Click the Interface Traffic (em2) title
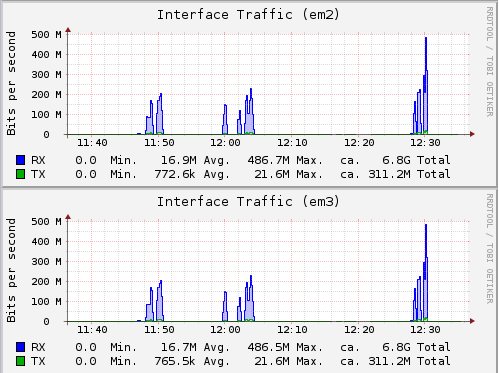The height and width of the screenshot is (373, 499). [x=248, y=15]
